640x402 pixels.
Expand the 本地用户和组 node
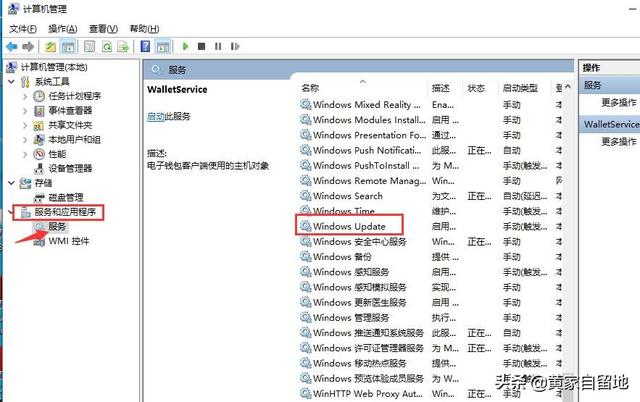pos(25,140)
